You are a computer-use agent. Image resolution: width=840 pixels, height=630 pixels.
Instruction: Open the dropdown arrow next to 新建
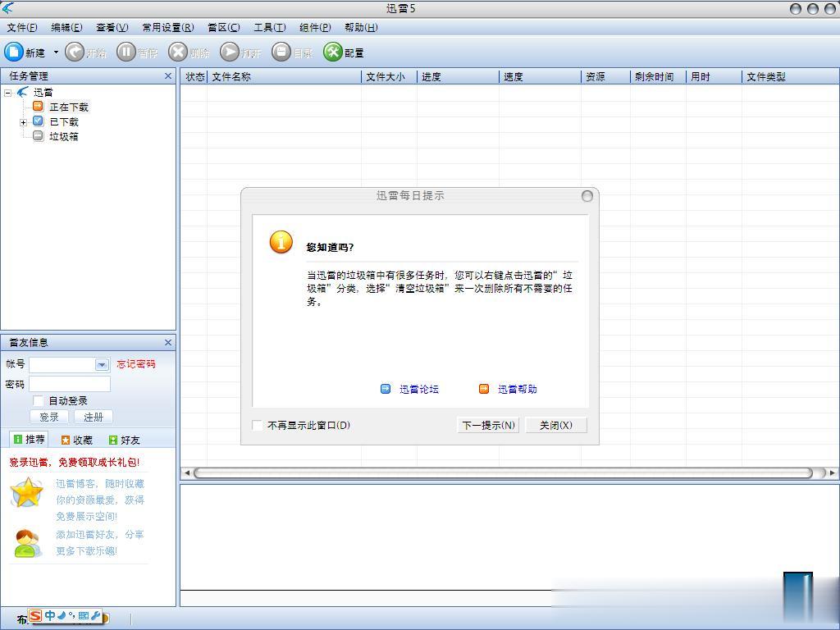[56, 52]
